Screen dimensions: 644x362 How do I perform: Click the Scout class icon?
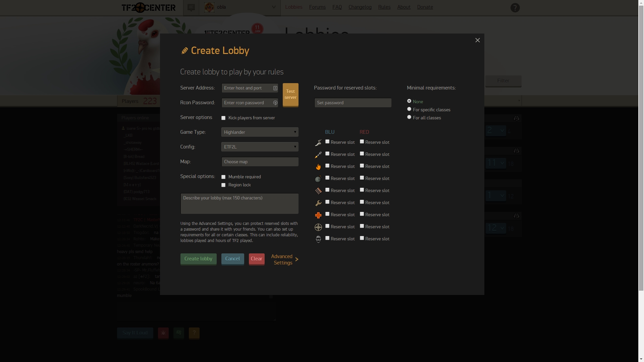pyautogui.click(x=318, y=143)
